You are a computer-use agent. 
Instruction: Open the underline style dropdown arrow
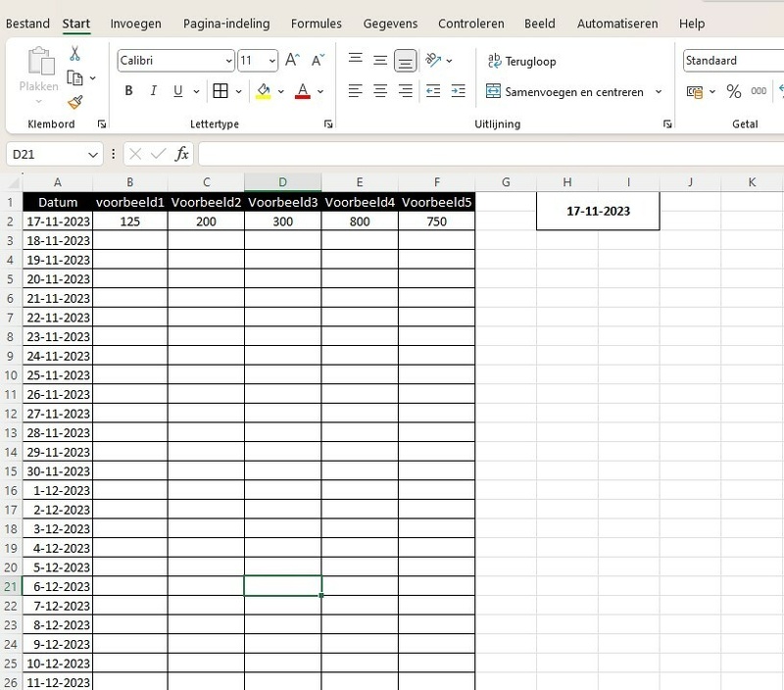[x=197, y=91]
